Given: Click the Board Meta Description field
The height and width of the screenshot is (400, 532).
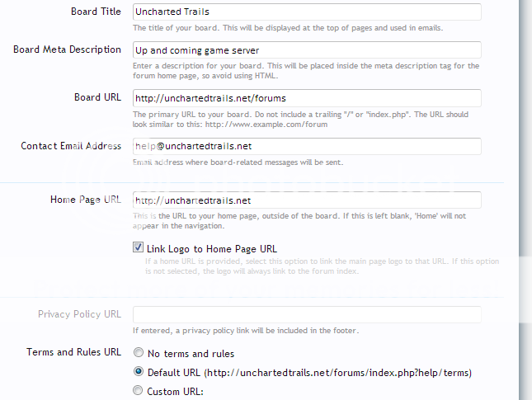Looking at the screenshot, I should [x=307, y=50].
